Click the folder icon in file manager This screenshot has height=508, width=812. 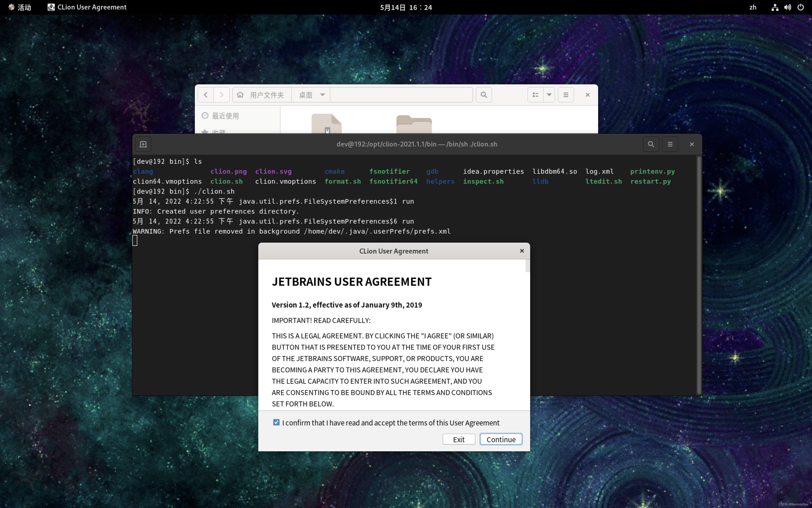414,124
